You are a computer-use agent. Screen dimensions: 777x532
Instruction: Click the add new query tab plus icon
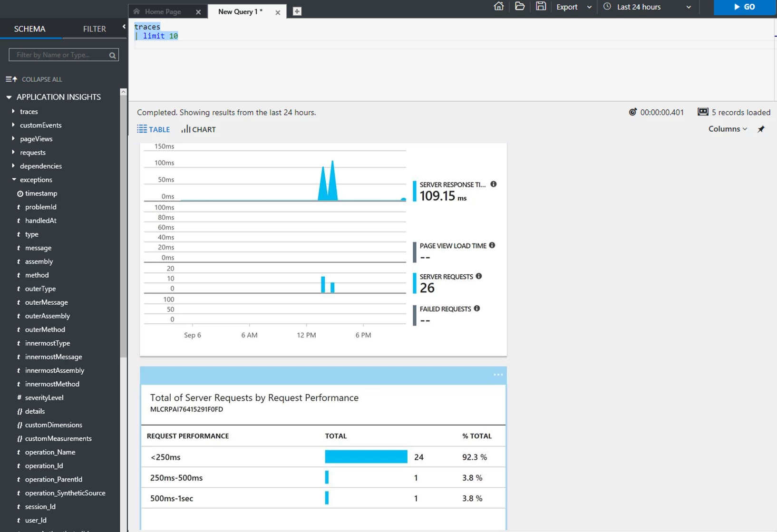coord(297,11)
